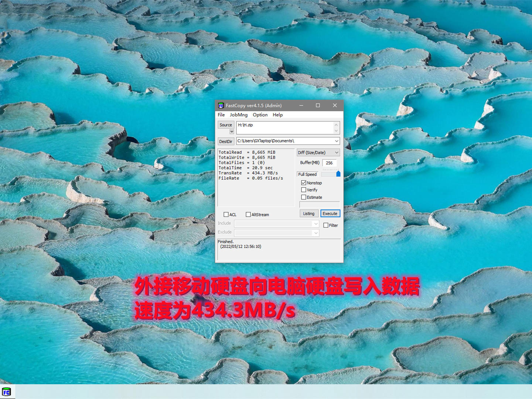Enable the Verify checkbox
This screenshot has height=399, width=532.
point(304,190)
